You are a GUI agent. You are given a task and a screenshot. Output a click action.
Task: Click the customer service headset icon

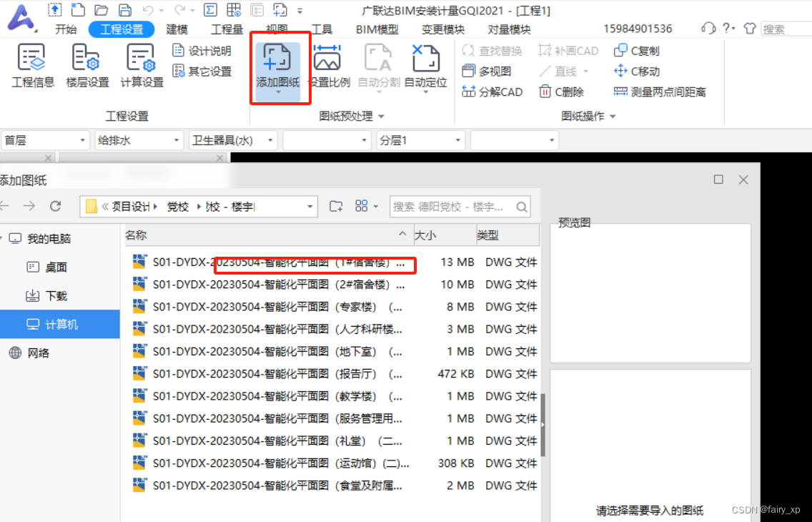coord(708,29)
